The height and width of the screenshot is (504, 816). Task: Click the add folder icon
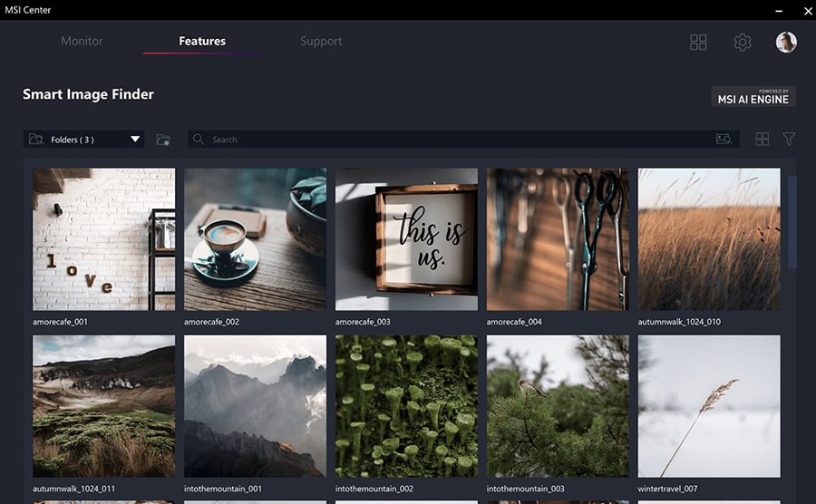pos(163,140)
